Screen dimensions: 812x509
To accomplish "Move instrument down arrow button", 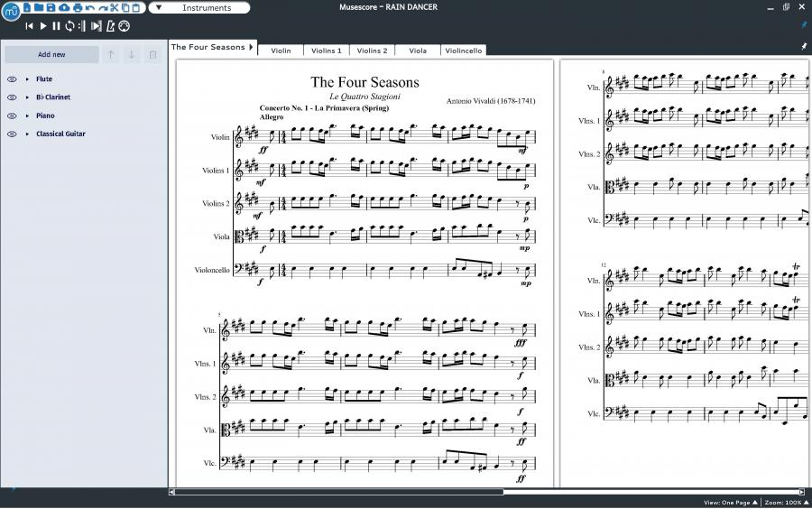I will pos(132,54).
